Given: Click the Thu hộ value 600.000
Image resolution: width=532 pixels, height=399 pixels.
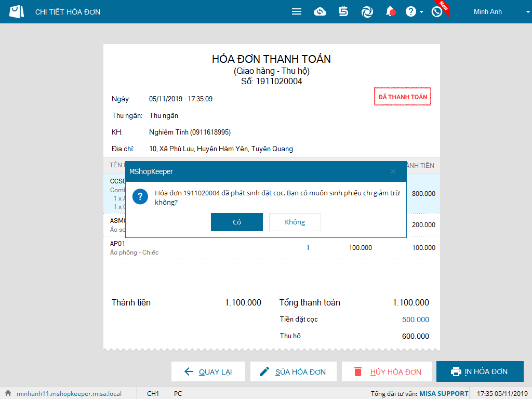Looking at the screenshot, I should click(x=415, y=336).
